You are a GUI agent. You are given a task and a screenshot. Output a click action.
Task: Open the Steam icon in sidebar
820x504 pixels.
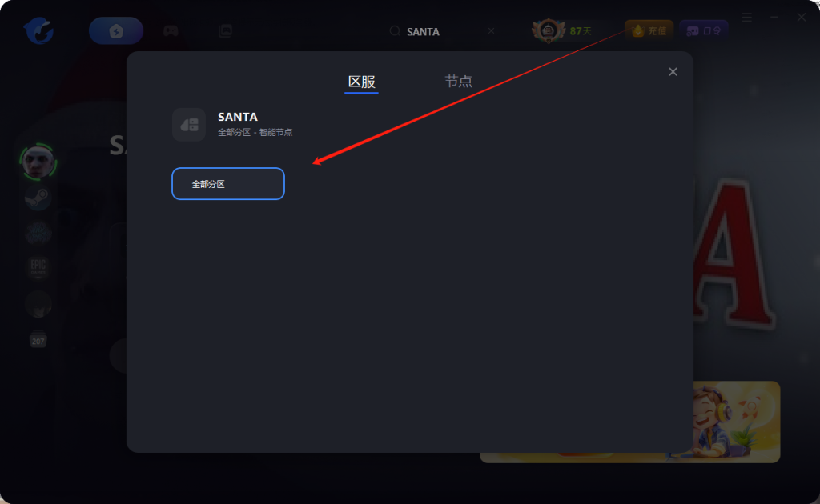click(x=38, y=198)
